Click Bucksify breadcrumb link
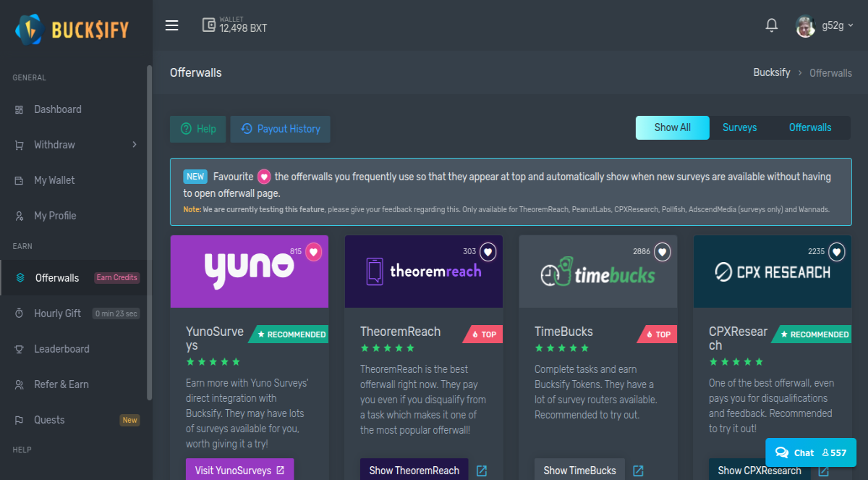The width and height of the screenshot is (868, 480). (x=772, y=72)
